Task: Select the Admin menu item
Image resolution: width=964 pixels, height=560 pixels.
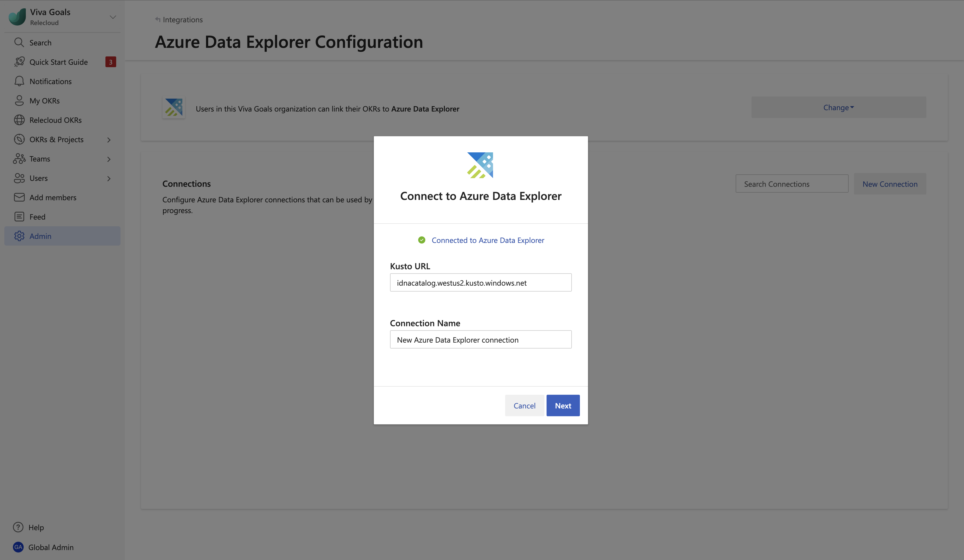Action: 62,236
